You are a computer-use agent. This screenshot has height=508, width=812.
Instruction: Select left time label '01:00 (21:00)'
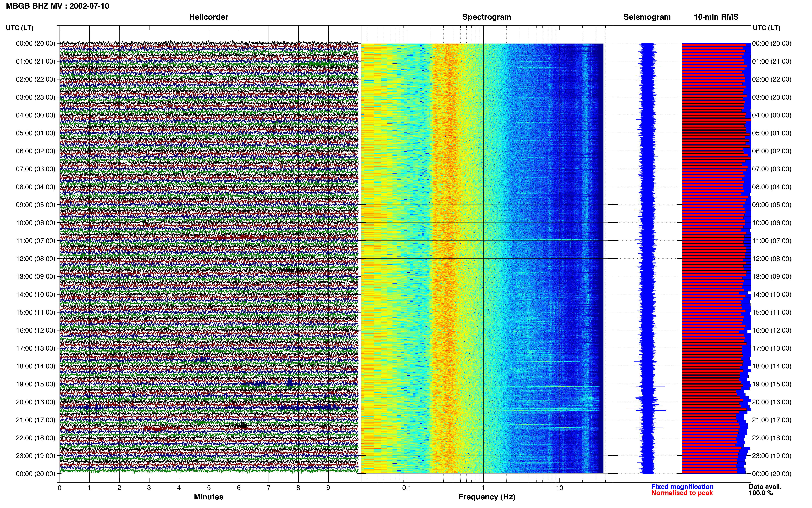click(x=36, y=61)
